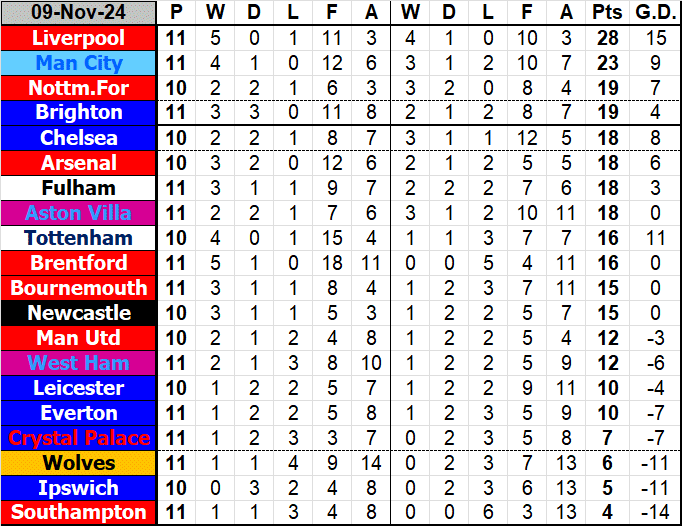Image resolution: width=682 pixels, height=526 pixels.
Task: Click the Fulham team cell
Action: click(79, 188)
